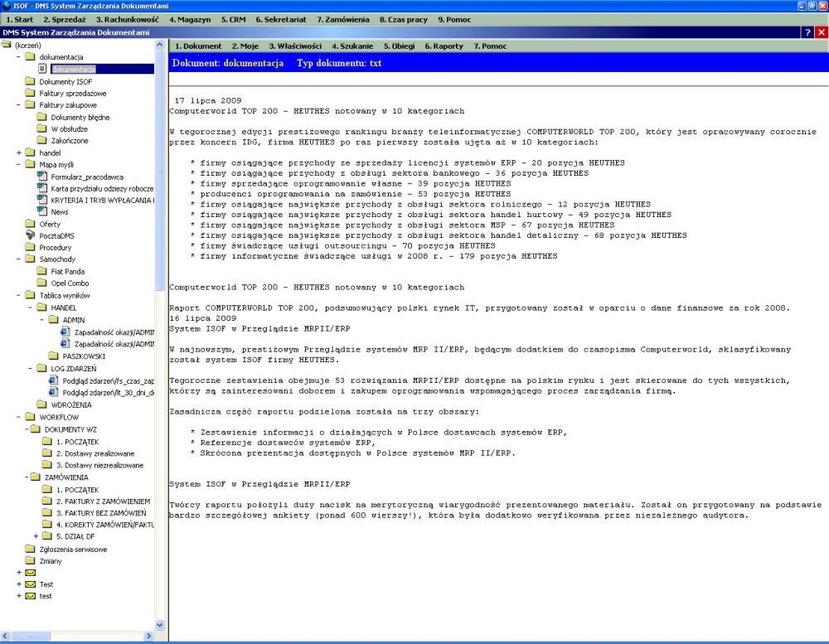829x644 pixels.
Task: Open the 2. Moje DMS menu
Action: pos(245,46)
